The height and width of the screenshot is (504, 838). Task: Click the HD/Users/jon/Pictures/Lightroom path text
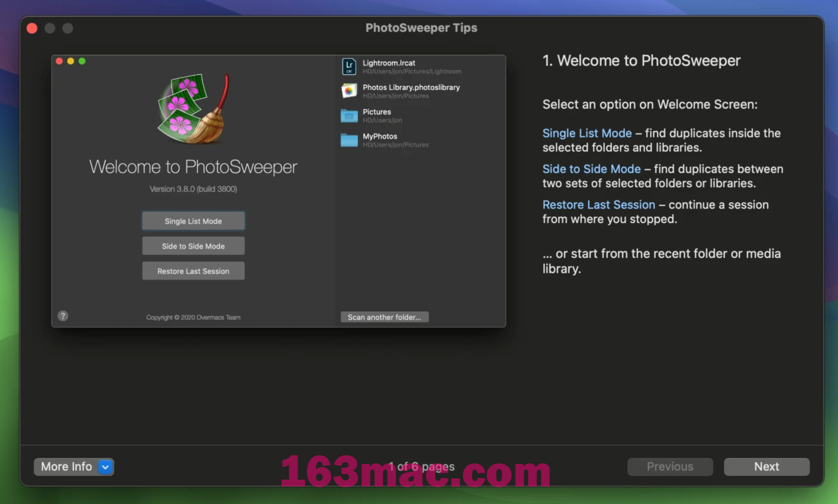click(x=412, y=72)
